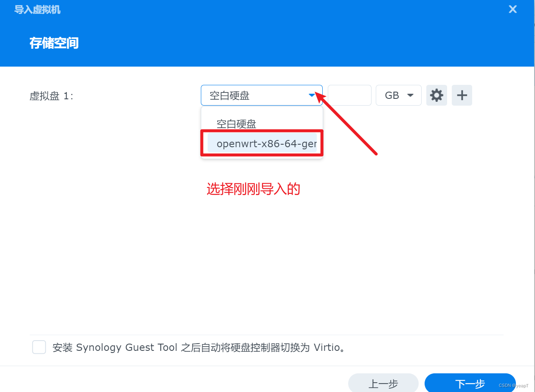The width and height of the screenshot is (535, 392).
Task: Click the red 选择刚刚导入的 annotation
Action: [253, 189]
